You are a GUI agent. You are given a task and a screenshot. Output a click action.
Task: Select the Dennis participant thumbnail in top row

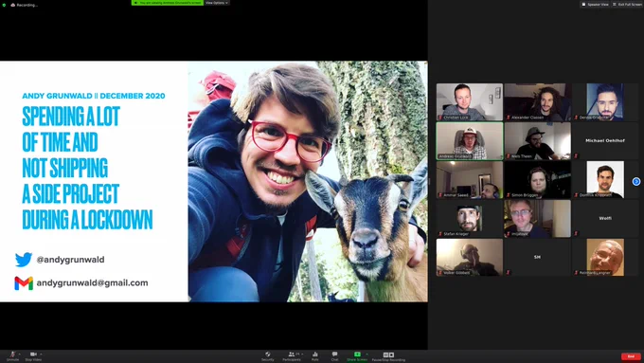605,102
